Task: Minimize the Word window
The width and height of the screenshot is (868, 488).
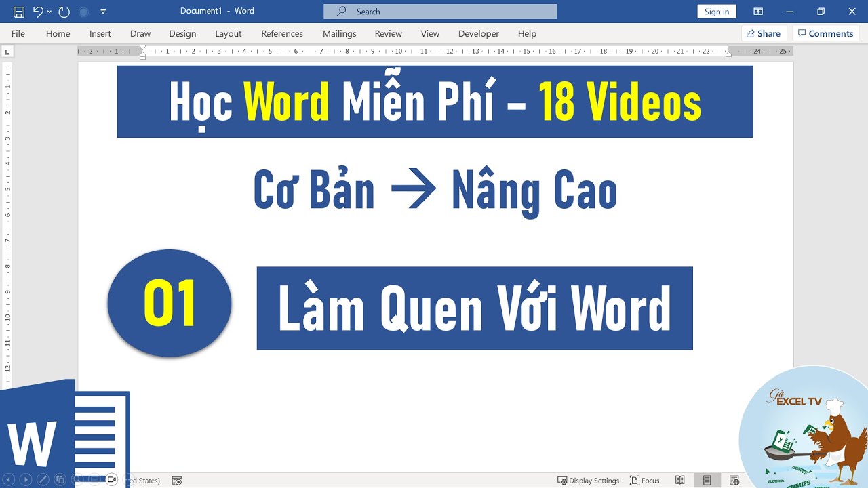Action: [789, 12]
